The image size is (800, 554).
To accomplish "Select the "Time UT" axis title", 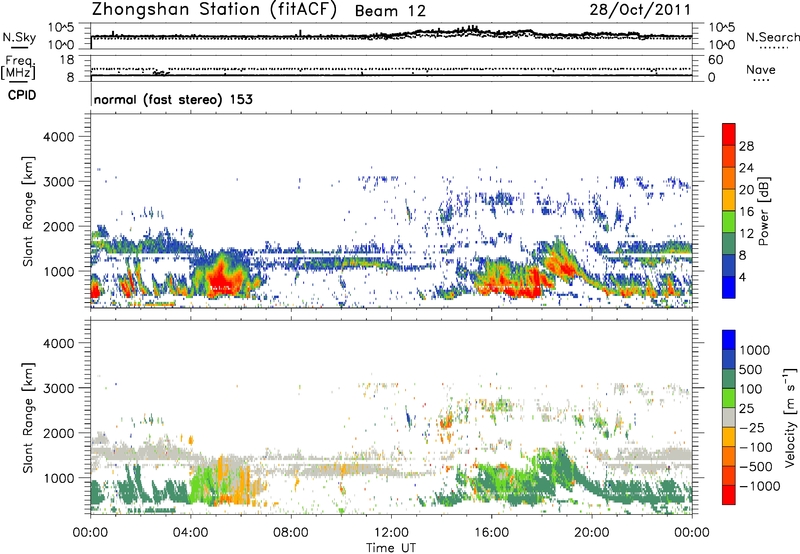I will 391,548.
